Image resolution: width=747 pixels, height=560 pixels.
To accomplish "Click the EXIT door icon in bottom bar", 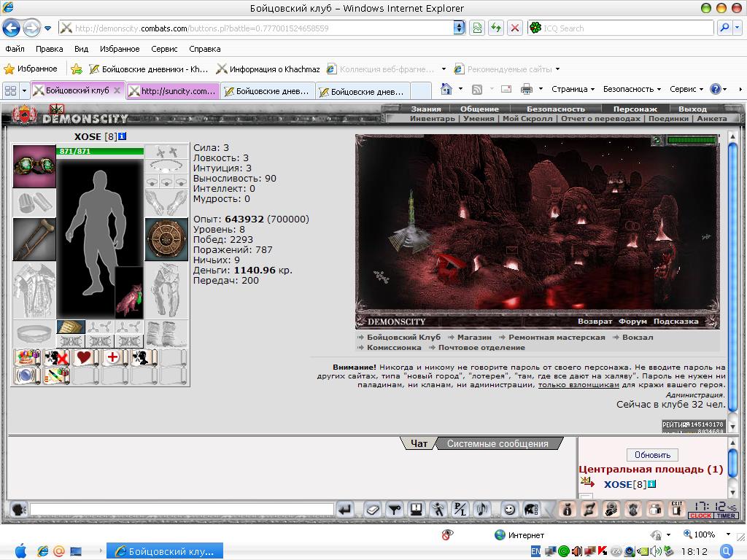I will [x=677, y=509].
